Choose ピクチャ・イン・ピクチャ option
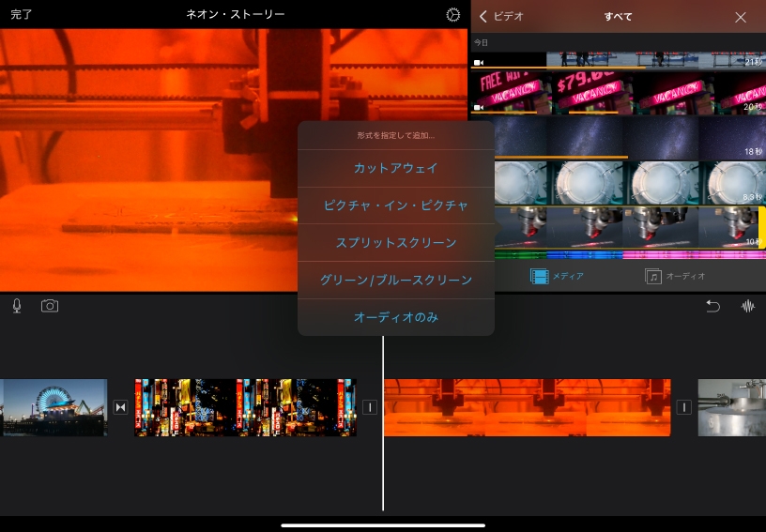The height and width of the screenshot is (532, 766). [x=395, y=205]
